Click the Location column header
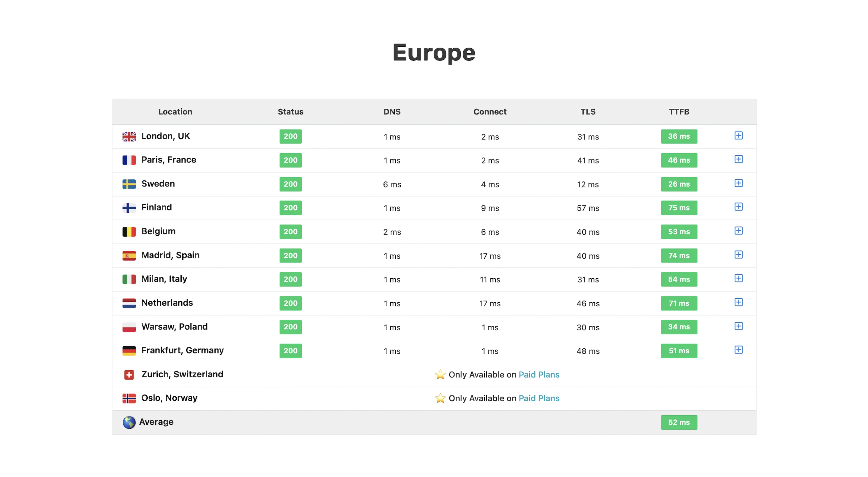Image resolution: width=868 pixels, height=477 pixels. pyautogui.click(x=175, y=112)
